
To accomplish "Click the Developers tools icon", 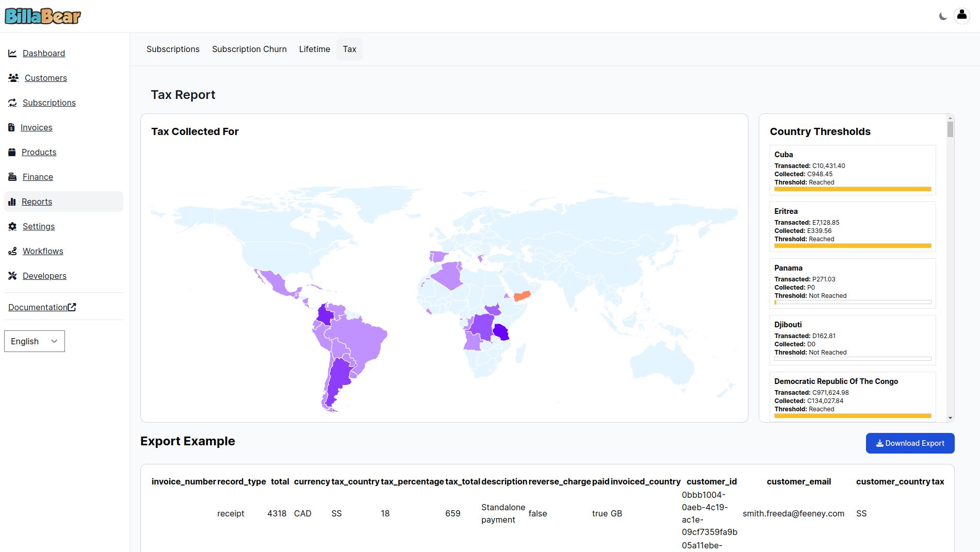I will pos(12,276).
